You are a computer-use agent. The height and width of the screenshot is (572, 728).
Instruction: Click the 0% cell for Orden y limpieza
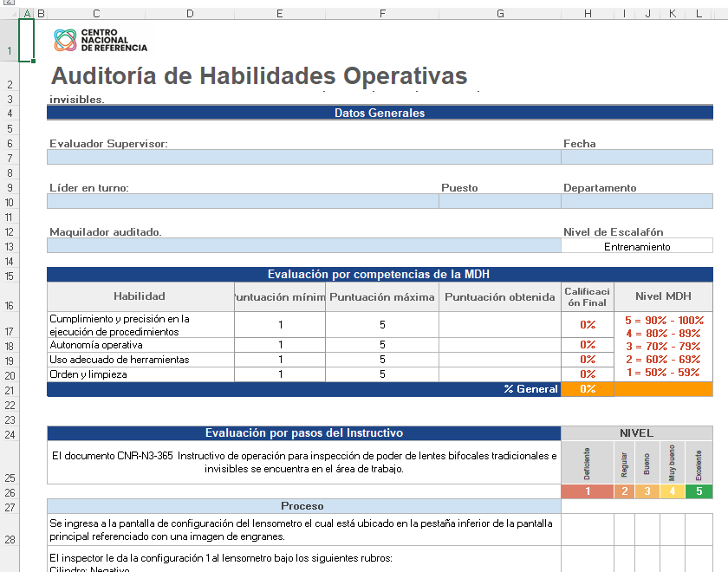(588, 374)
